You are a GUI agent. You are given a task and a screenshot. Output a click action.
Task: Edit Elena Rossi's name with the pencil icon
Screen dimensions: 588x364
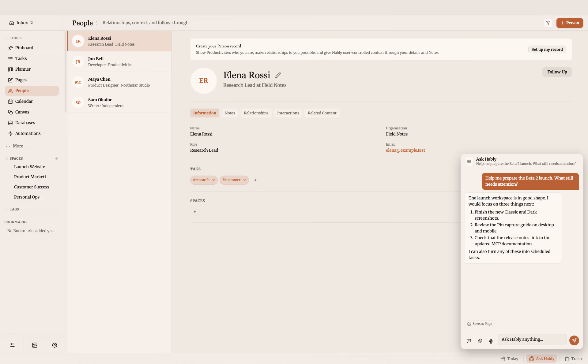[278, 75]
